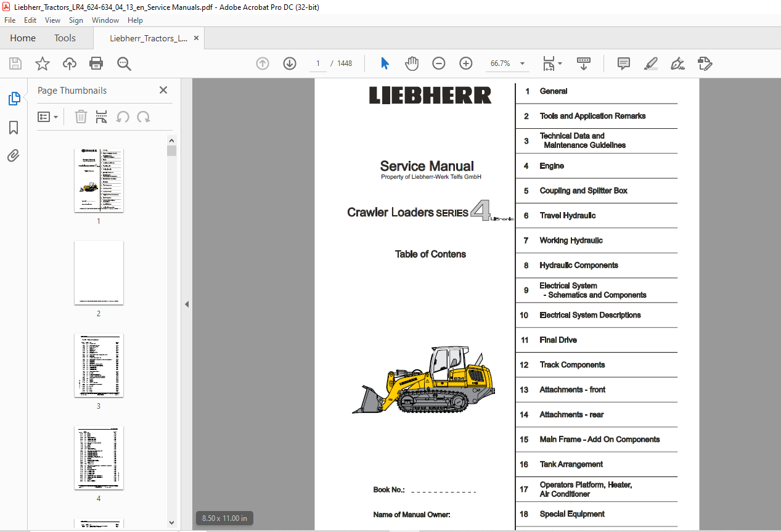The height and width of the screenshot is (532, 781).
Task: Click the thumbnails scrollbar up arrow
Action: (172, 141)
